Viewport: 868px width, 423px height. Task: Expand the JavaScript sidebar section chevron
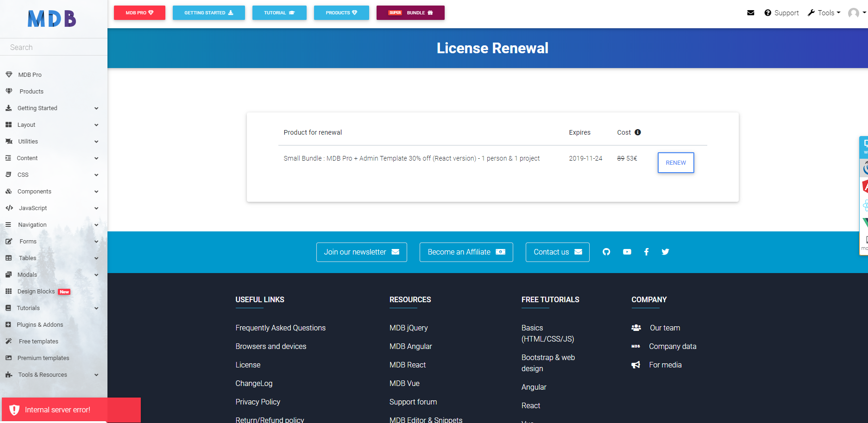click(x=96, y=208)
